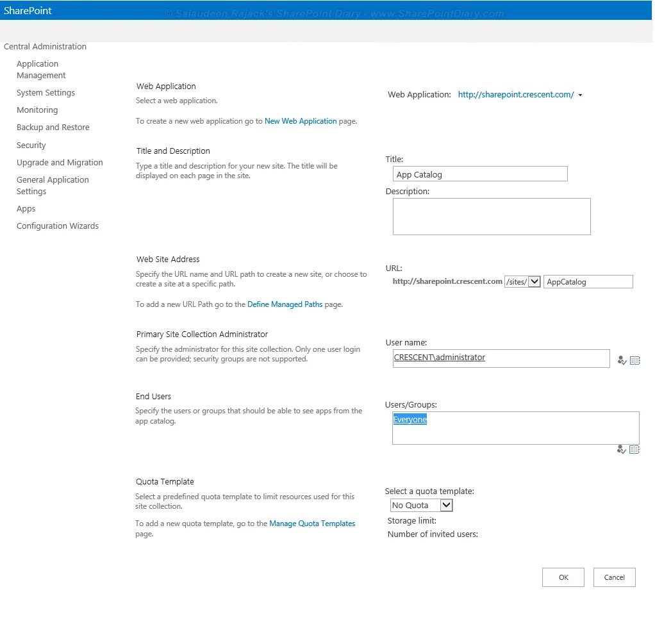Open Central Administration navigation heading
The image size is (655, 644).
tap(45, 46)
